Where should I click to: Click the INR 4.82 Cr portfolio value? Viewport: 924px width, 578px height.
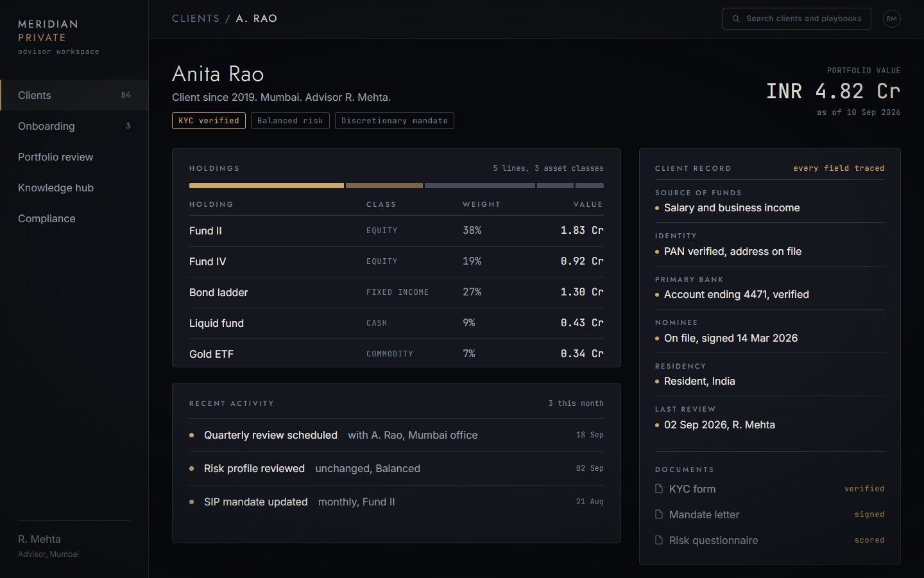(x=834, y=91)
